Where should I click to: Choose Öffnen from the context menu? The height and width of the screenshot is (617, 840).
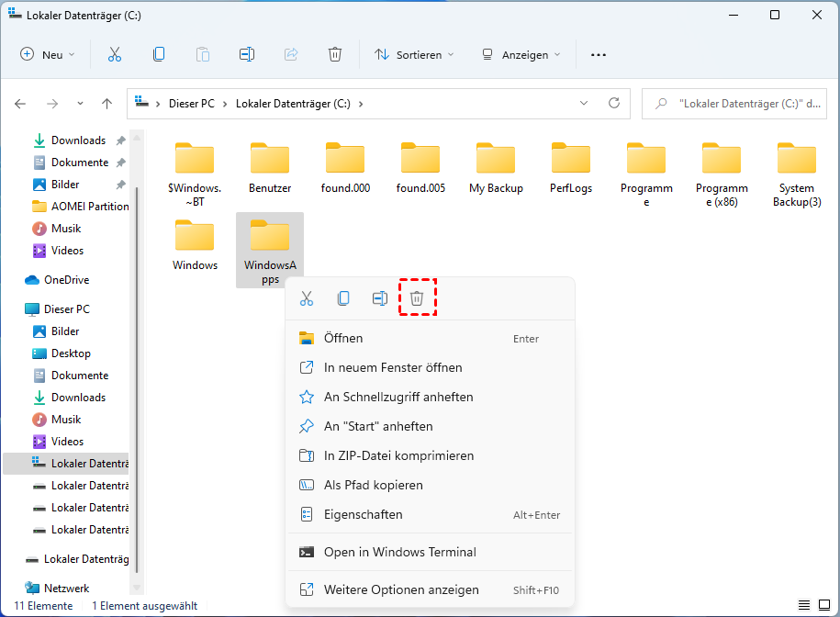pos(430,338)
